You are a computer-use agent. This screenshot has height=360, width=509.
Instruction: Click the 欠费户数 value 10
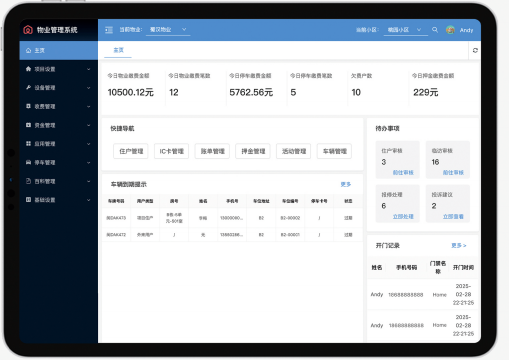356,92
